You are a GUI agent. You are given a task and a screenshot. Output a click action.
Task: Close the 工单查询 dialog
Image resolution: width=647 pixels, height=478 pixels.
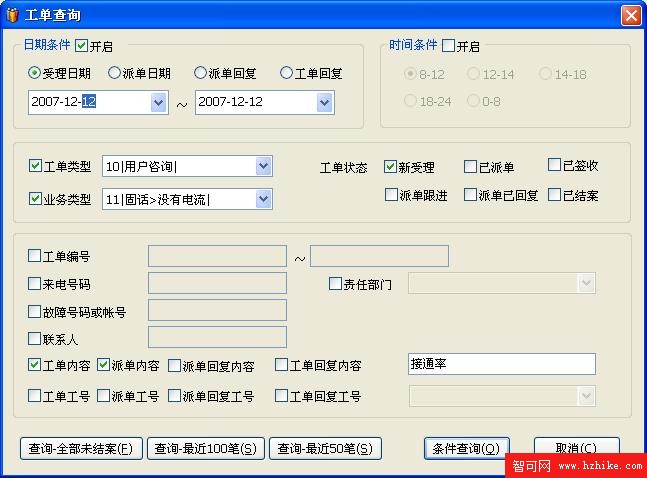tap(631, 16)
